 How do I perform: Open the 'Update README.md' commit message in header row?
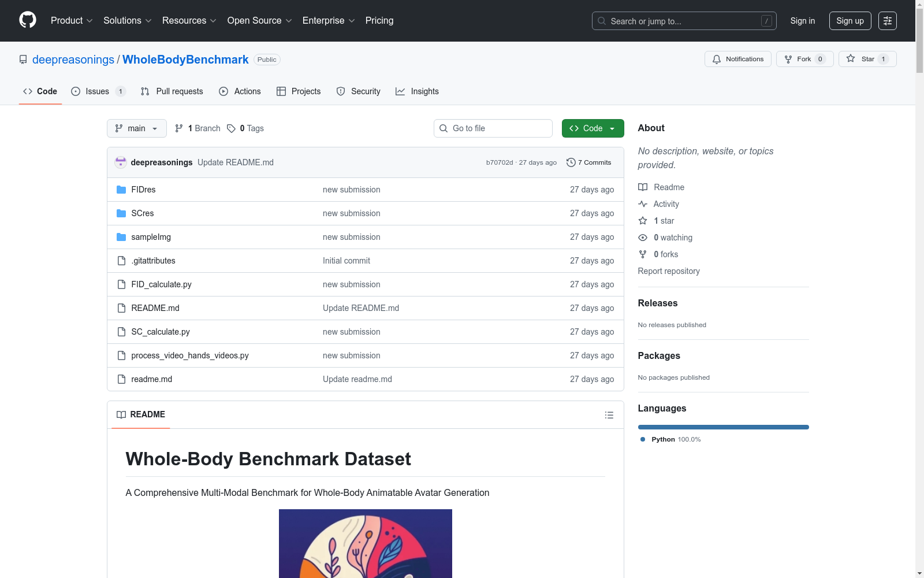236,162
